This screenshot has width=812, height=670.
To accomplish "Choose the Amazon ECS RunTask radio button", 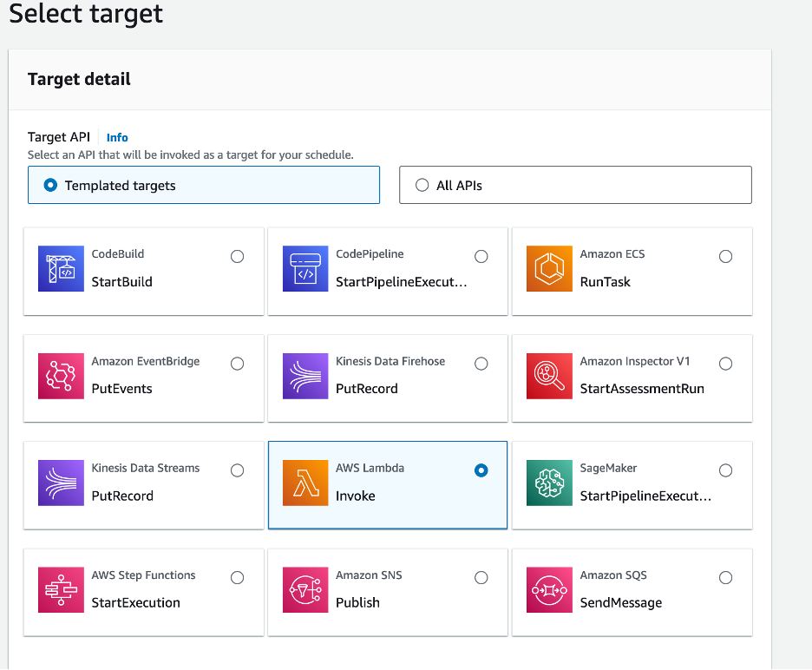I will pos(725,257).
